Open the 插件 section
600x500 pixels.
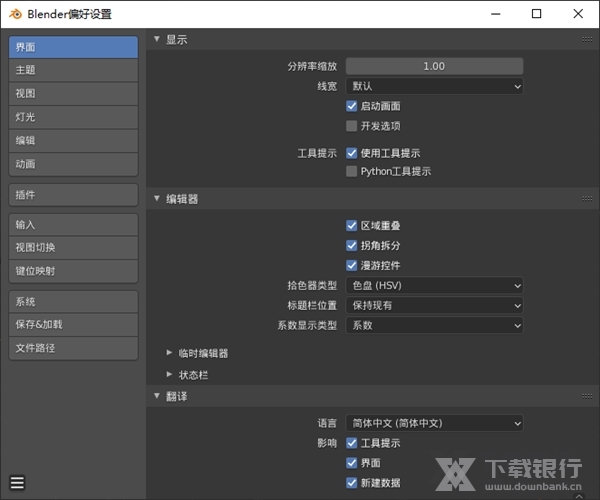pos(73,195)
